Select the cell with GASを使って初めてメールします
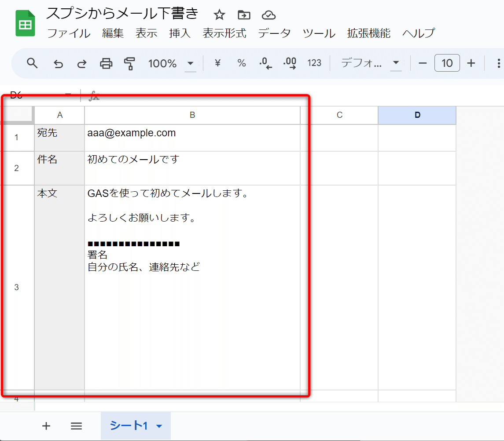Image resolution: width=504 pixels, height=441 pixels. (x=192, y=287)
